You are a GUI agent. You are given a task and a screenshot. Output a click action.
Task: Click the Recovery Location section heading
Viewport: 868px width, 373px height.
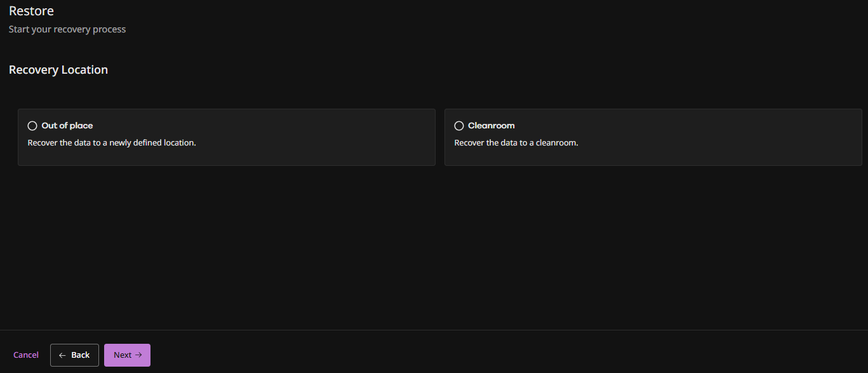(x=58, y=70)
